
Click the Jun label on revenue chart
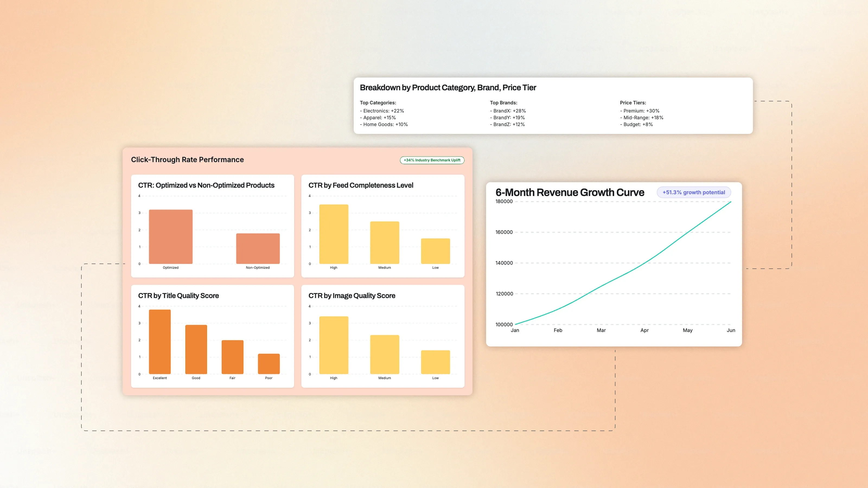730,330
